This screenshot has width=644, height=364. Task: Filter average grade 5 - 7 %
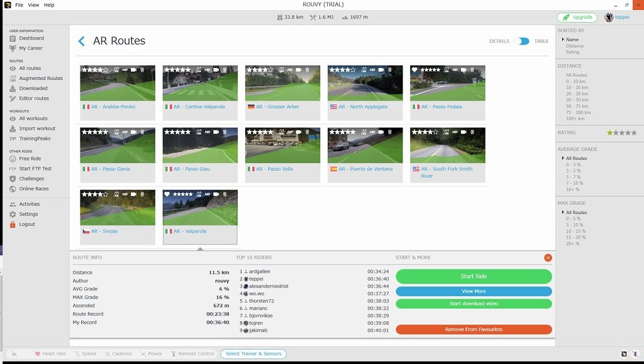click(574, 177)
